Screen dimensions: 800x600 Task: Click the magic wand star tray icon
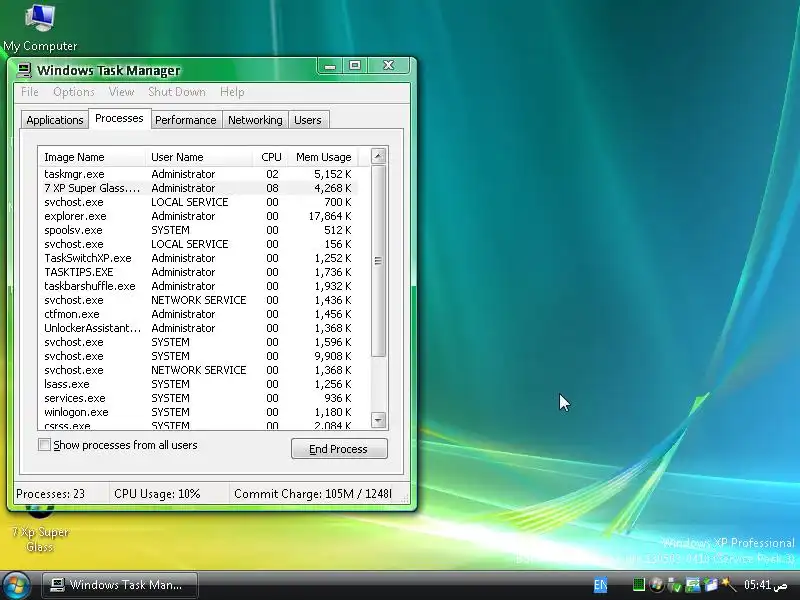[729, 585]
